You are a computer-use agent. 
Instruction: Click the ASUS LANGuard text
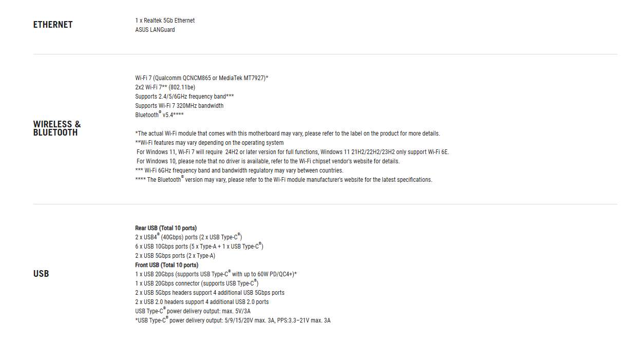[x=155, y=30]
